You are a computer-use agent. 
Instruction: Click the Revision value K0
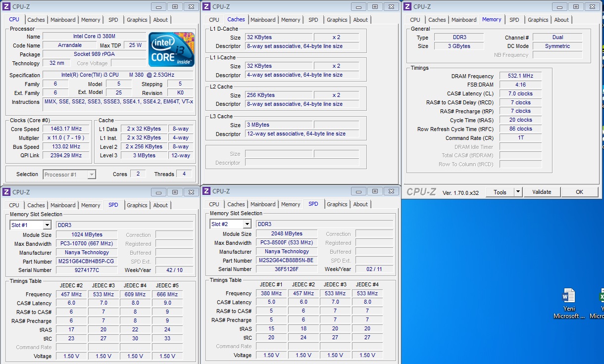coord(180,92)
